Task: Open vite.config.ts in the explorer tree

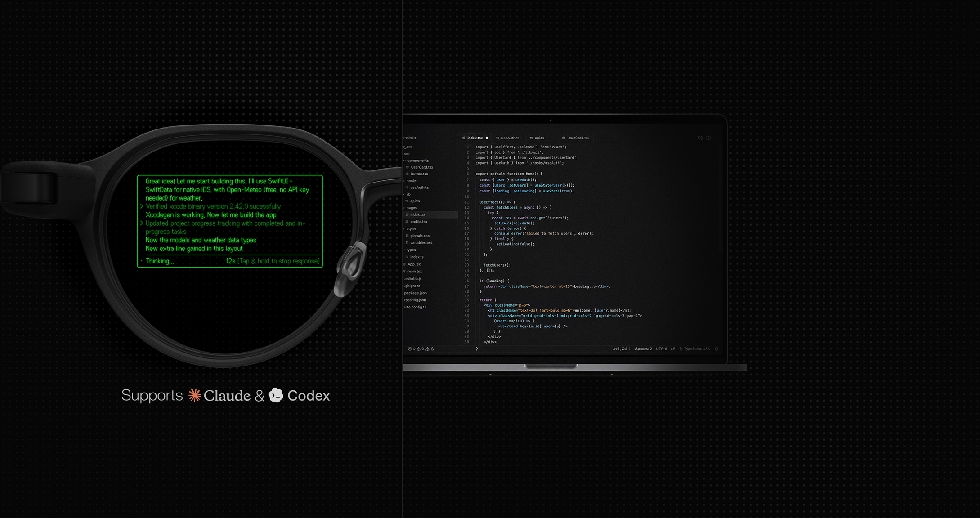Action: click(x=415, y=307)
